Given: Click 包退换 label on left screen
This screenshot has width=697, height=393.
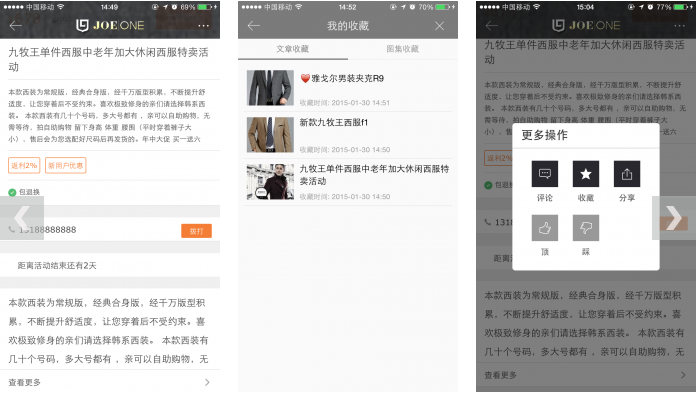Looking at the screenshot, I should [x=29, y=192].
